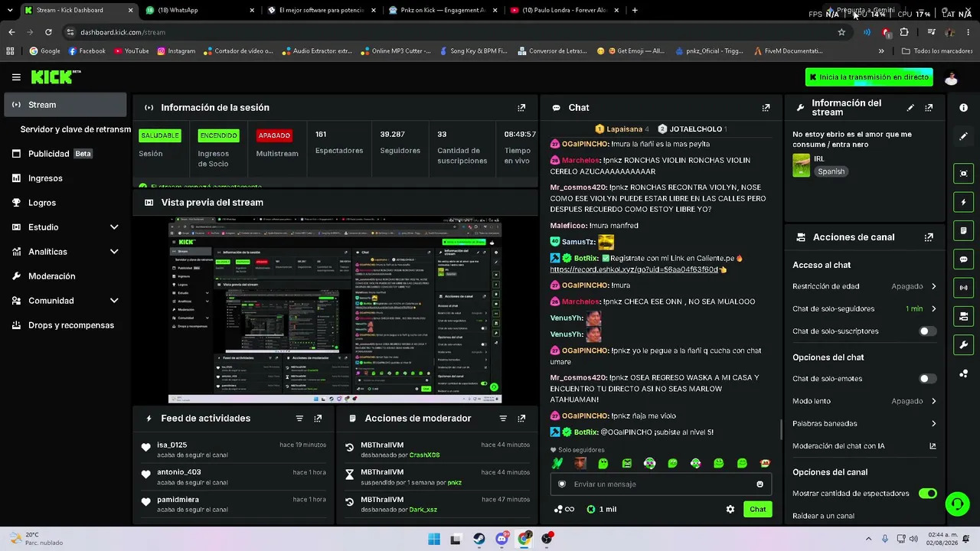Open Modo lento setting
Screen dimensions: 980x551
864,401
